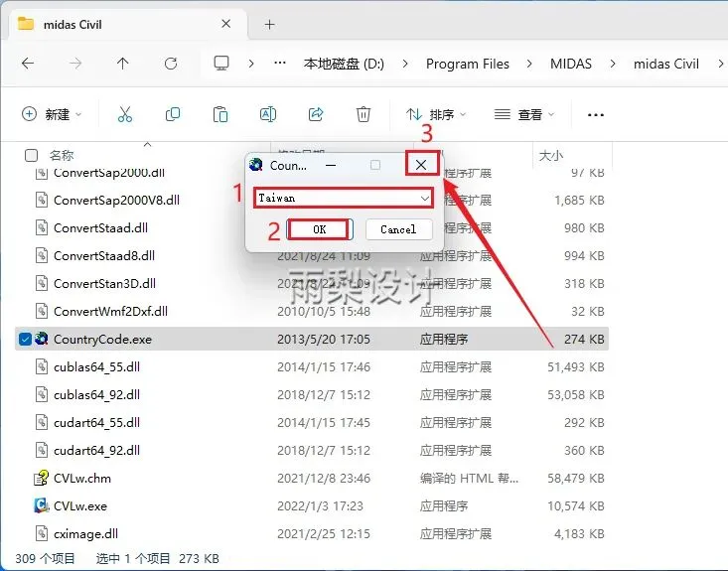Click the CVLw.chm help file icon

pos(42,478)
